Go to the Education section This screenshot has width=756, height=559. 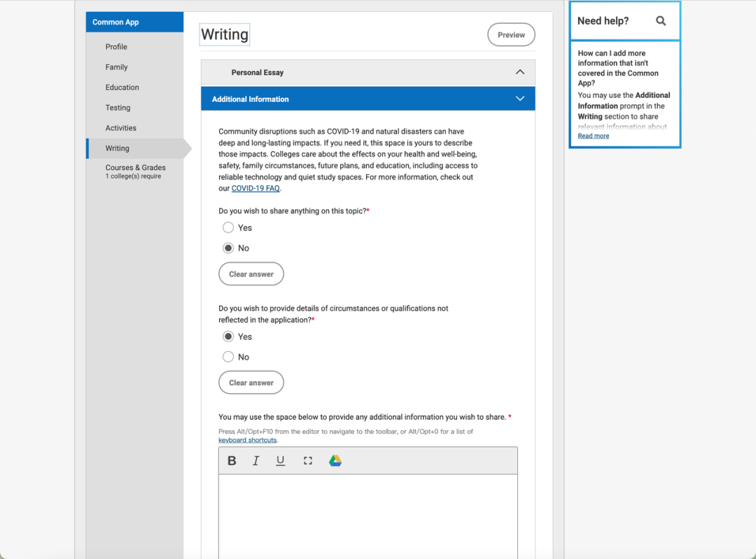[x=122, y=87]
